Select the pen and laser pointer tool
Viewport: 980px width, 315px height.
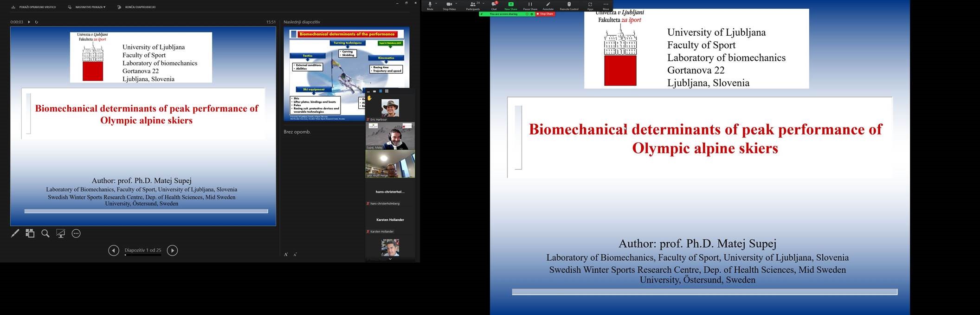15,233
